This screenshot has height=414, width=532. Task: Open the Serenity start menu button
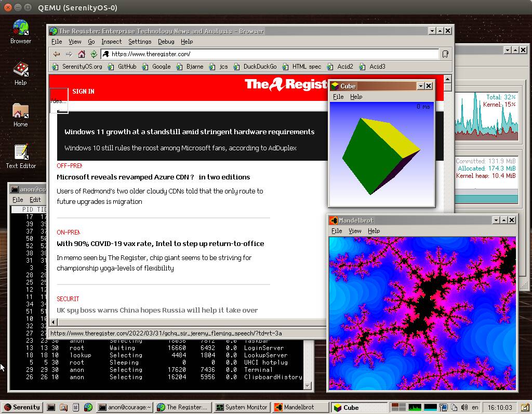pos(22,407)
